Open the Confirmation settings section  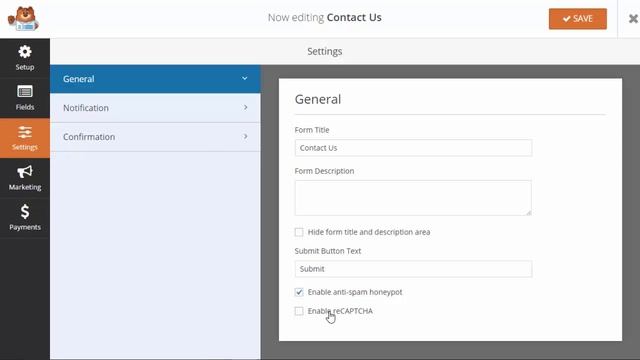(155, 137)
